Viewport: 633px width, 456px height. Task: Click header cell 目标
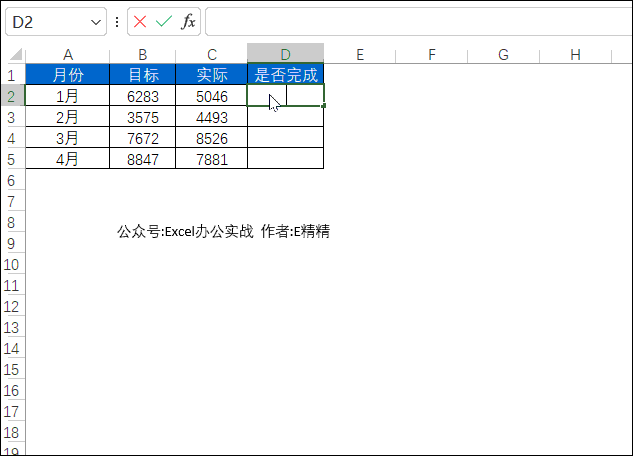143,75
